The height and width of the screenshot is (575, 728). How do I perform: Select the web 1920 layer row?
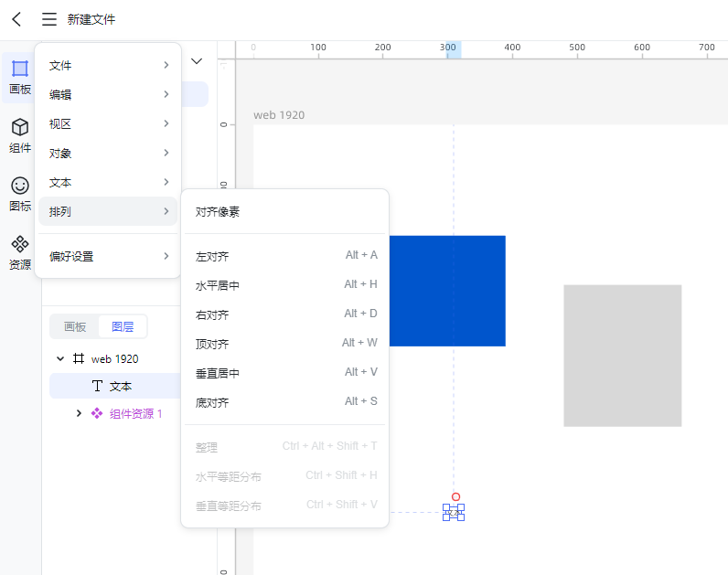coord(115,358)
